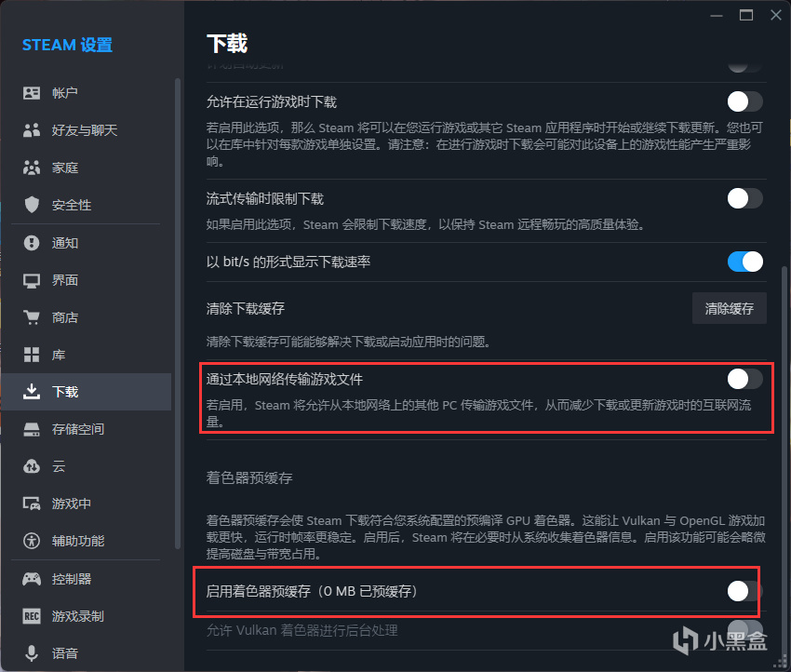Minimize the Steam settings window

coord(717,15)
